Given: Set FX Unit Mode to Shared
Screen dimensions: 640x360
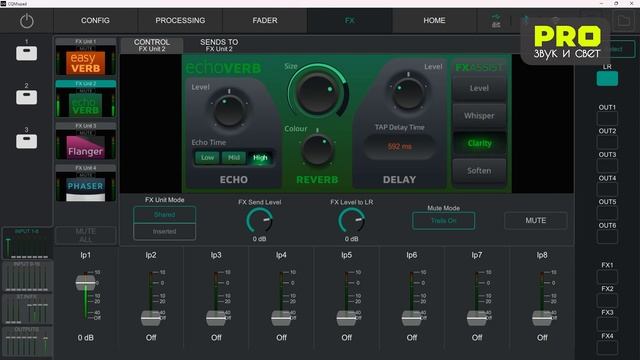Looking at the screenshot, I should 164,215.
